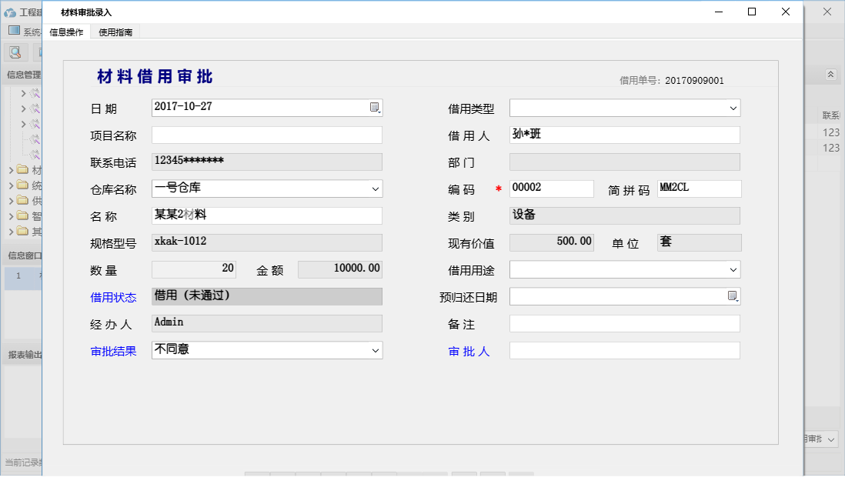This screenshot has width=845, height=504.
Task: Click the 部门 field
Action: click(x=625, y=162)
